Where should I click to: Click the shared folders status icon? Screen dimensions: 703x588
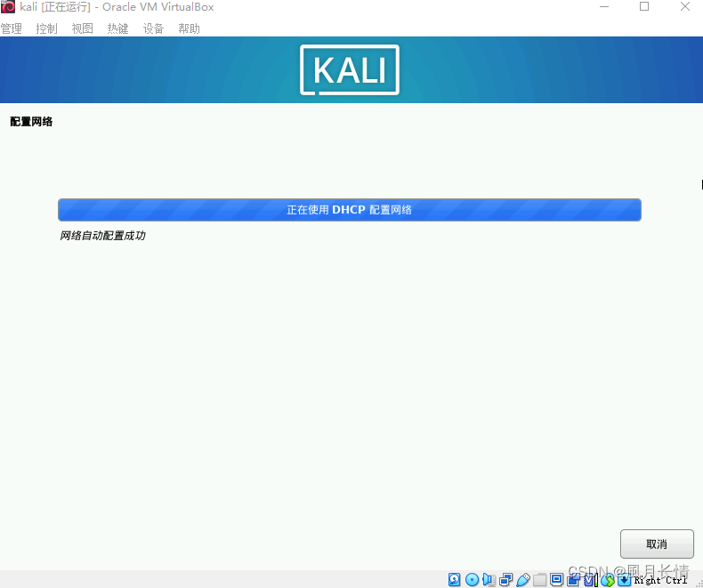[540, 579]
